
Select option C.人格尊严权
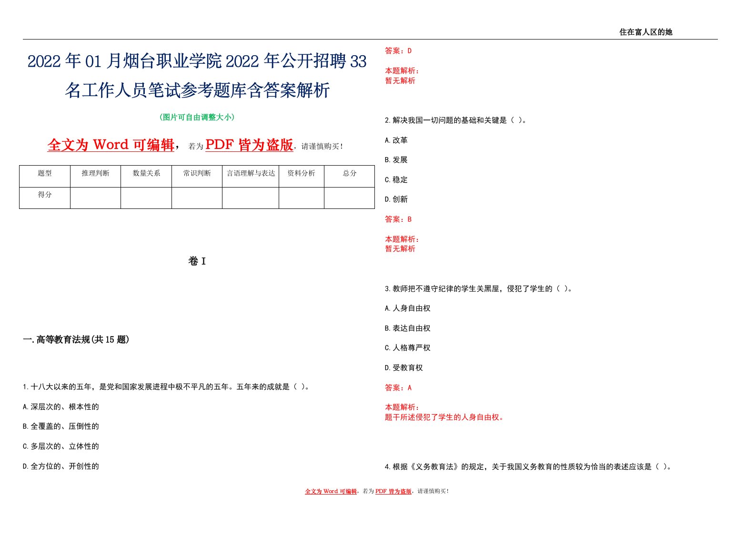click(408, 348)
